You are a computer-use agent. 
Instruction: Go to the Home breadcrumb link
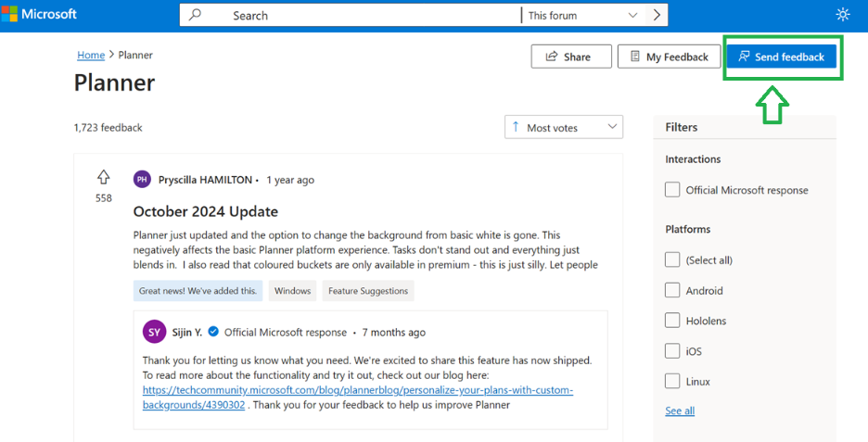[91, 55]
